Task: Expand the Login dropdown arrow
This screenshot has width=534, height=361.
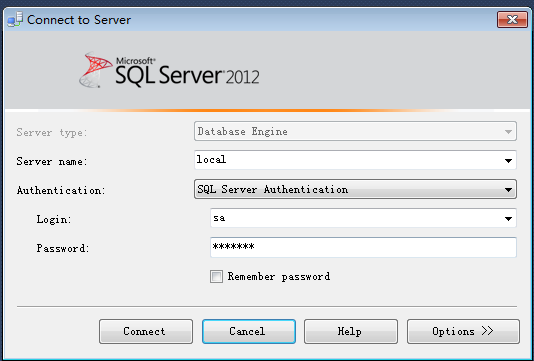Action: [x=508, y=219]
